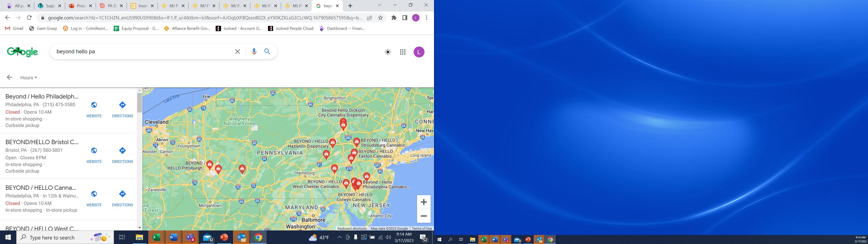This screenshot has height=244, width=868.
Task: Click the voice search microphone icon
Action: point(254,52)
